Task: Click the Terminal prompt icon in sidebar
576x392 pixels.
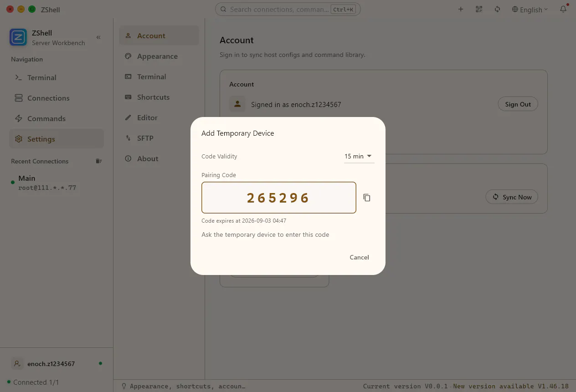Action: click(x=19, y=77)
